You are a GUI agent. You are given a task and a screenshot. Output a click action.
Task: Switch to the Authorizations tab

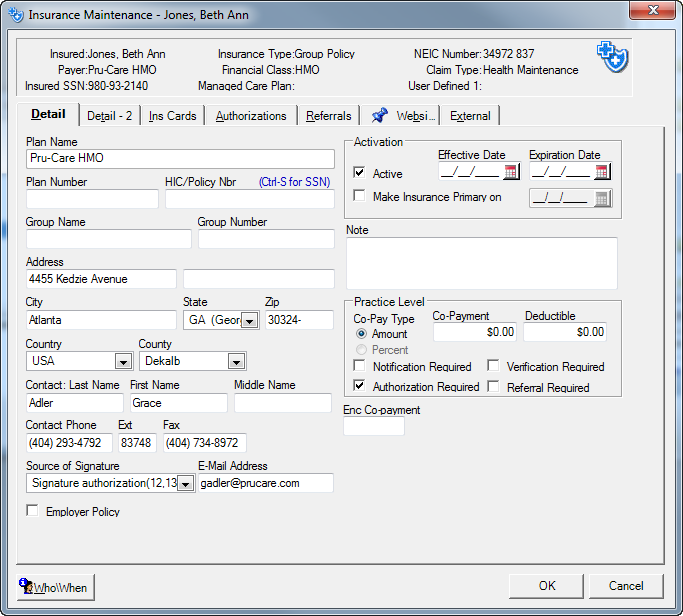click(251, 116)
